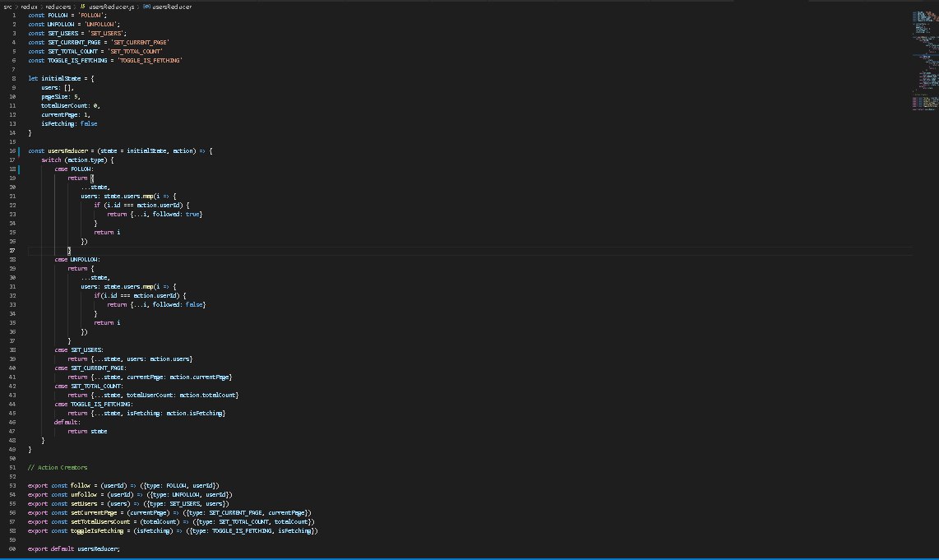Image resolution: width=939 pixels, height=560 pixels.
Task: Open the reducers breadcrumb folder
Action: click(x=58, y=7)
